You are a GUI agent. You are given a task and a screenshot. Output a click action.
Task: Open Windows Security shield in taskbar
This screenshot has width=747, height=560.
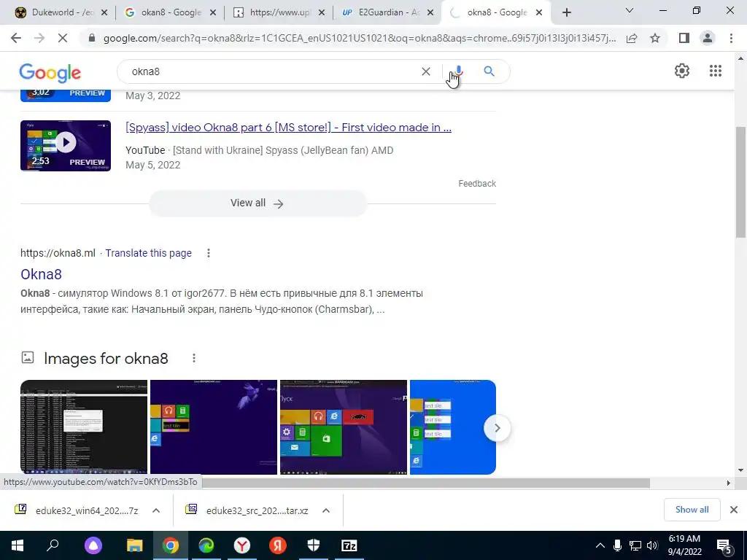[314, 545]
